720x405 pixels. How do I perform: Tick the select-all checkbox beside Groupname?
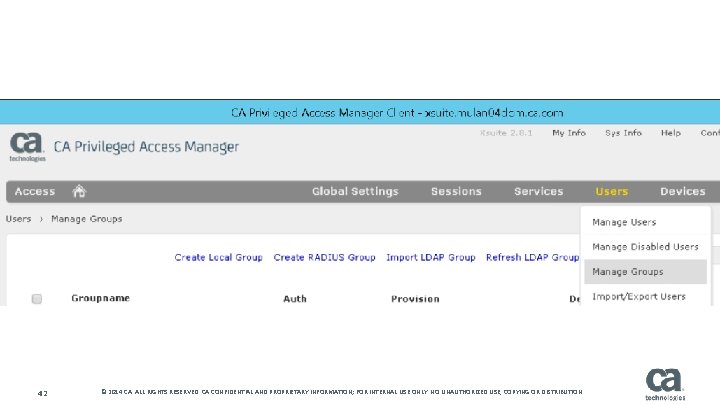coord(37,299)
